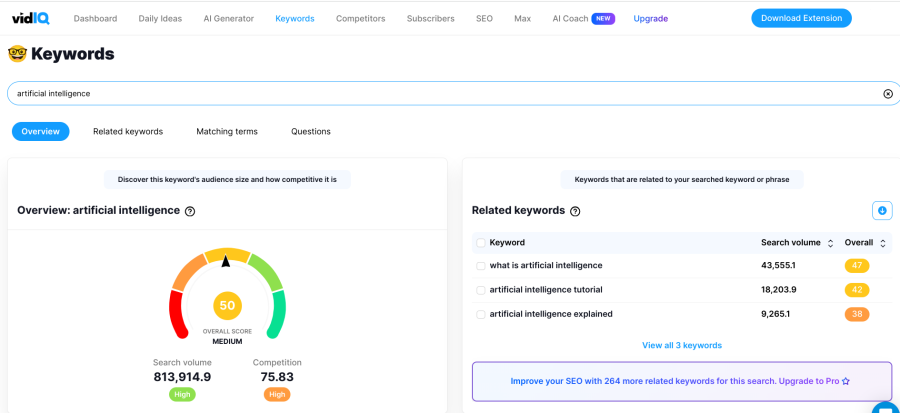Click help icon beside Overview heading
Viewport: 900px width, 413px height.
click(x=190, y=211)
